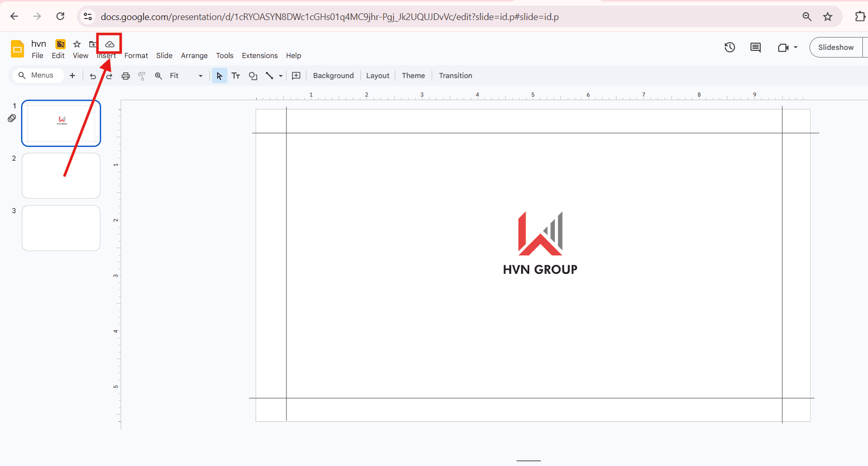The height and width of the screenshot is (466, 868).
Task: Select the Line tool
Action: click(271, 76)
